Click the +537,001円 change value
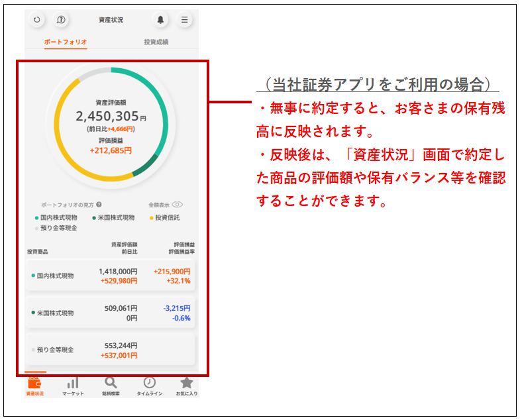Viewport: 520px width, 420px height. [119, 355]
